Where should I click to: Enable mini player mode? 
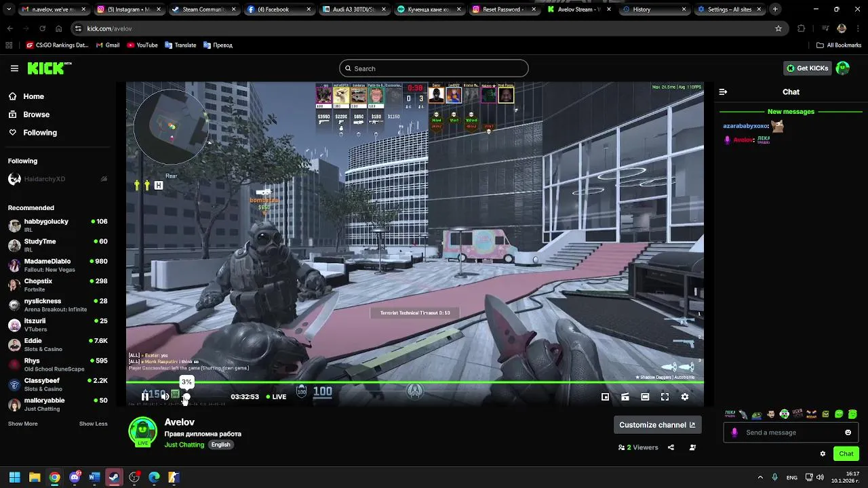click(606, 397)
